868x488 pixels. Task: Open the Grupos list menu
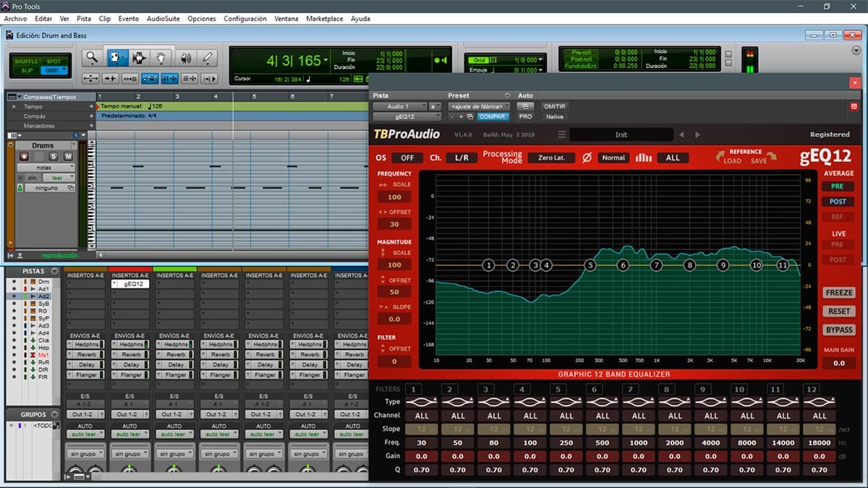[x=54, y=414]
